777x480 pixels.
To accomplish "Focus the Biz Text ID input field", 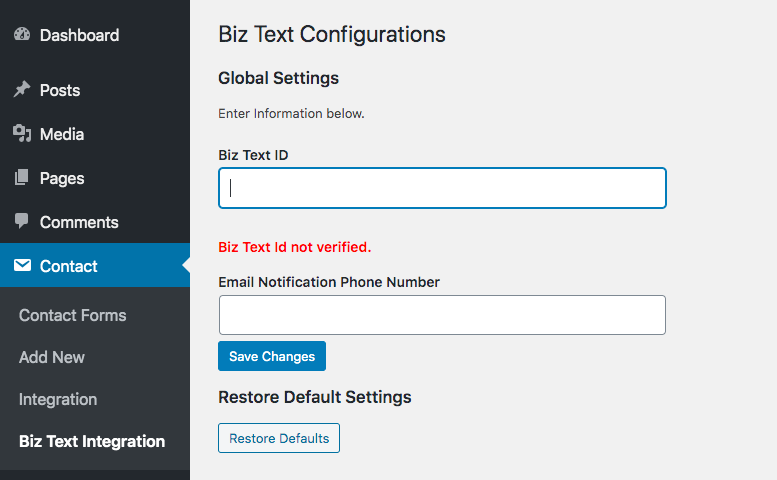I will tap(443, 188).
